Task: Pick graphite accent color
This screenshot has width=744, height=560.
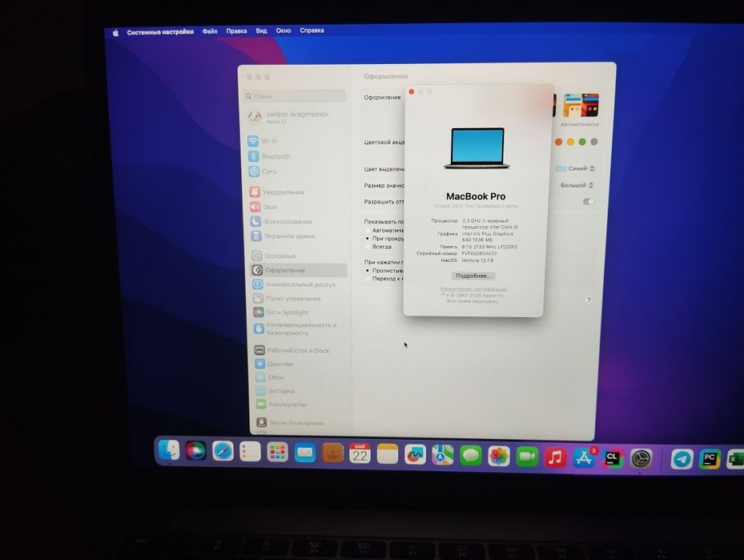Action: pyautogui.click(x=594, y=142)
